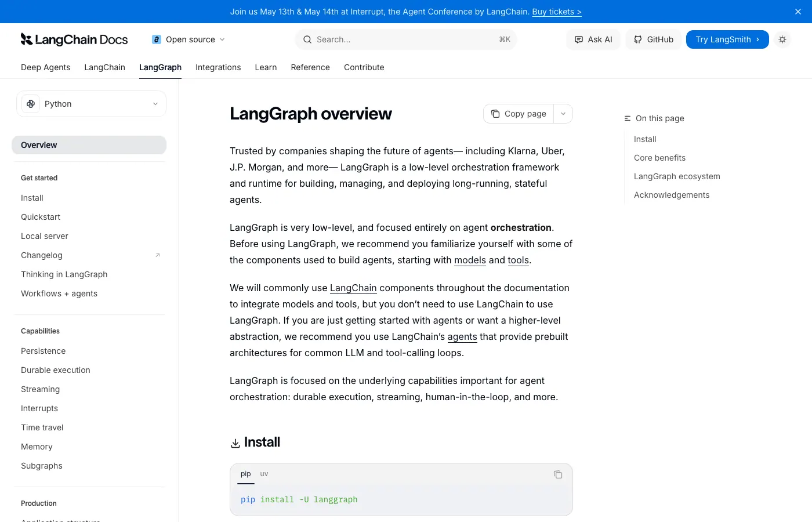
Task: Click the Python logo icon in selector
Action: click(31, 104)
